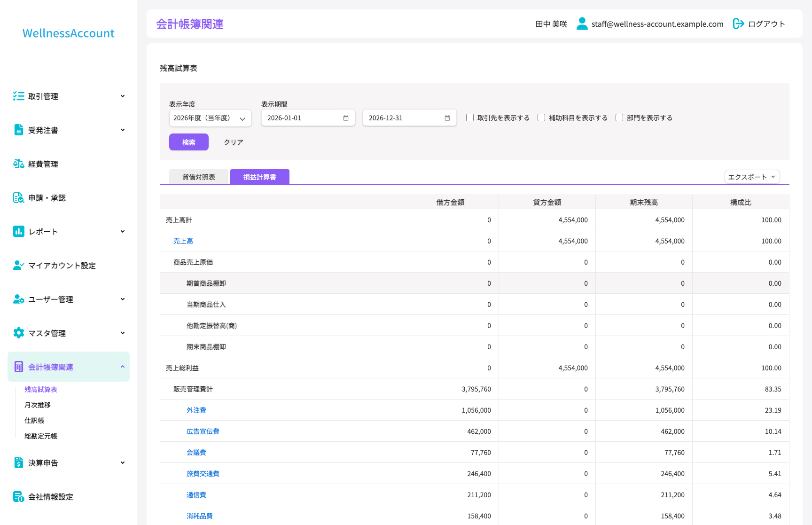The height and width of the screenshot is (525, 812).
Task: Select 残高試算表 in the sidebar
Action: tap(41, 390)
